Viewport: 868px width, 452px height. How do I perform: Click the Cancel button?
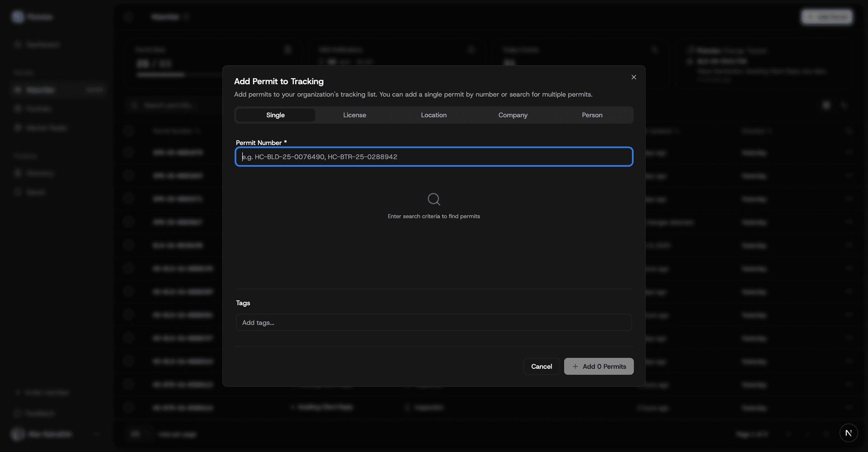541,366
